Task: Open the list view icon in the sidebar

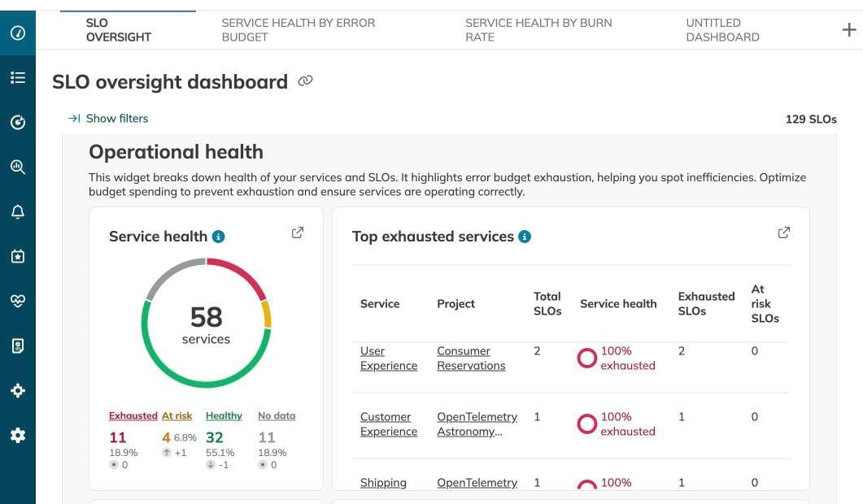Action: (18, 77)
